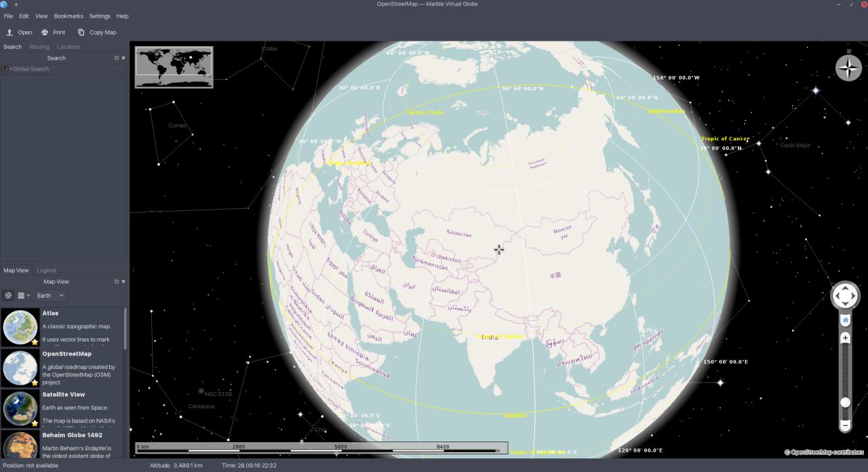
Task: Close the Map View panel
Action: 123,281
